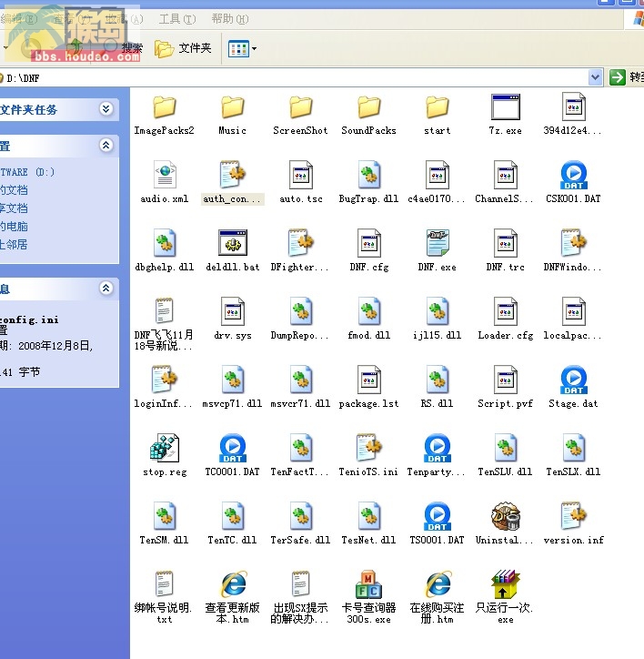Screen dimensions: 644x659
Task: Select the RS.dll file
Action: [x=437, y=380]
